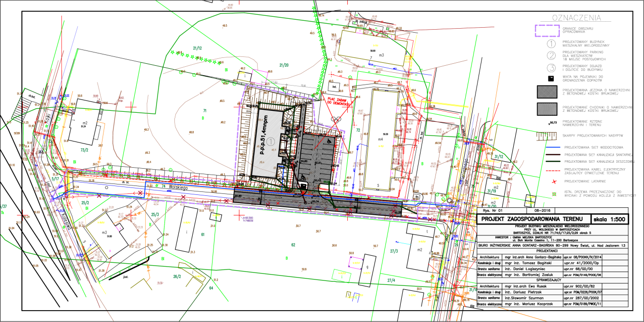644x322 pixels.
Task: Click green parcel number '62'
Action: pyautogui.click(x=293, y=245)
